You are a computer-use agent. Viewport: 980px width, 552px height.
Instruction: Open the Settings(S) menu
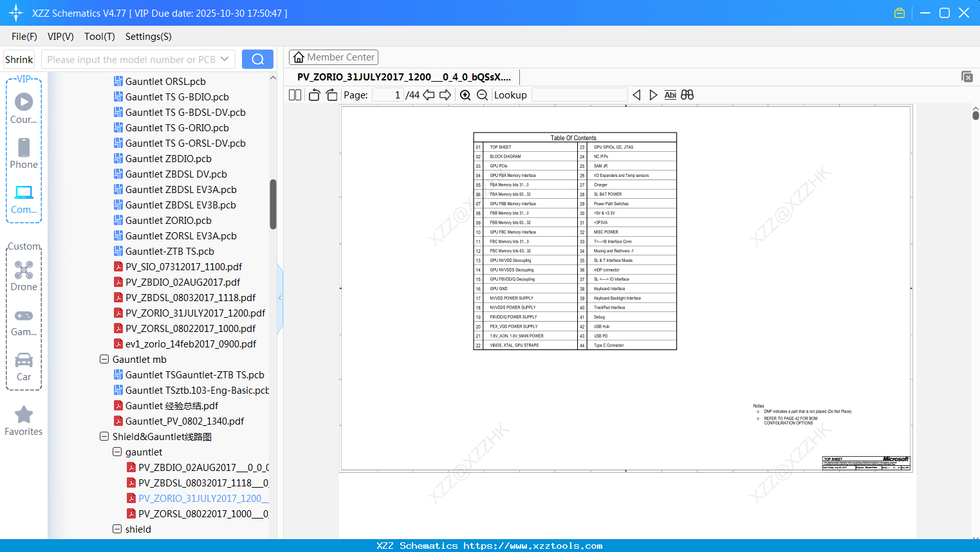[x=149, y=37]
